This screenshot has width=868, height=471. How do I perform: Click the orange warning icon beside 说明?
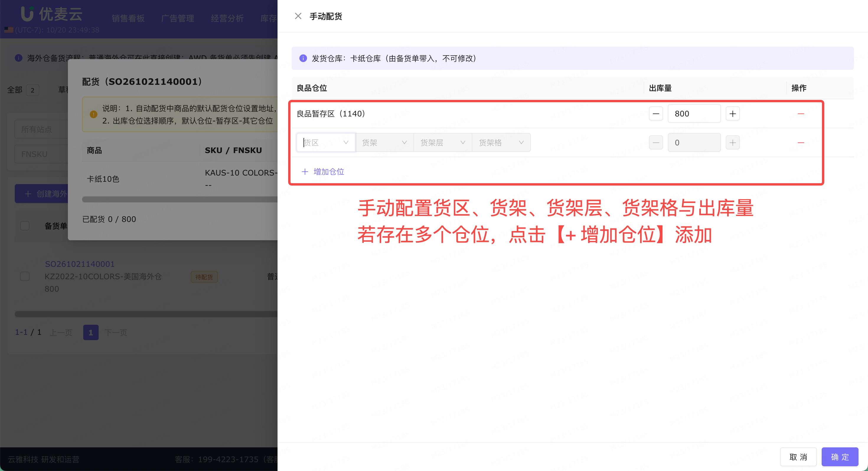tap(93, 114)
